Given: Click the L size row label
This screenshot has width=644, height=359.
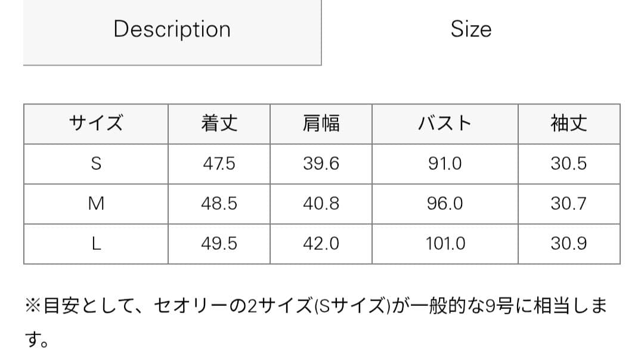Looking at the screenshot, I should tap(95, 243).
